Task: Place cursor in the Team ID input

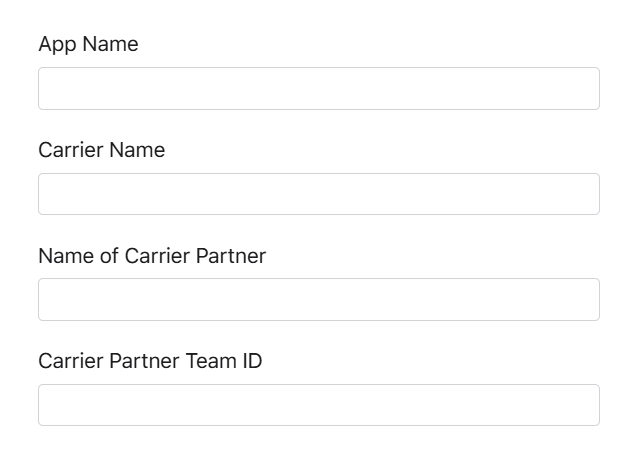Action: tap(318, 405)
